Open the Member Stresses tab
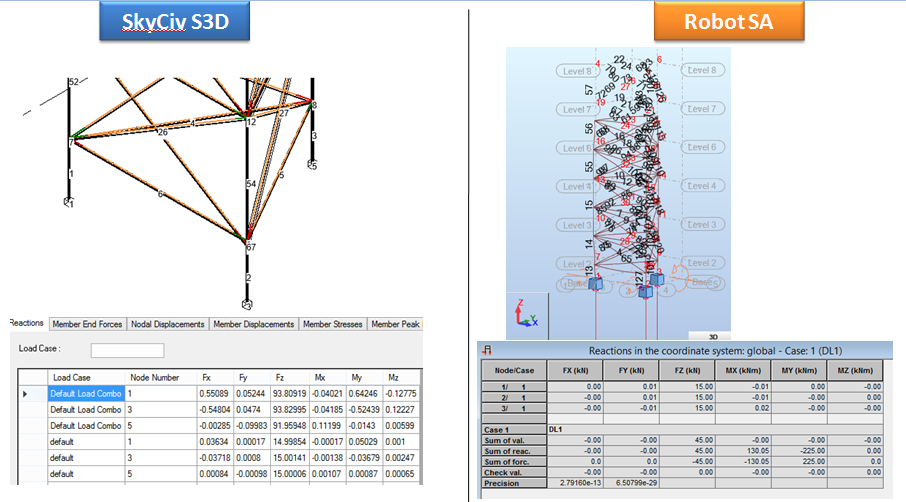The width and height of the screenshot is (906, 502). [x=333, y=324]
